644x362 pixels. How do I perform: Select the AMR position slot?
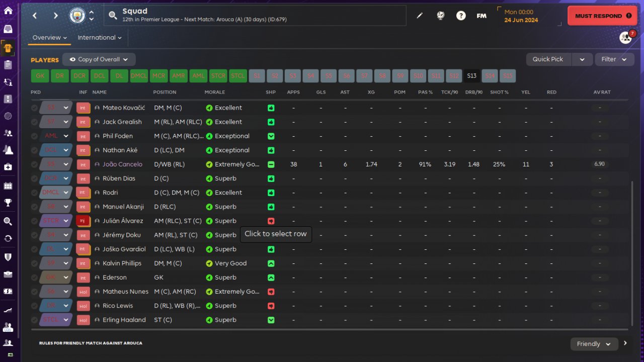179,76
